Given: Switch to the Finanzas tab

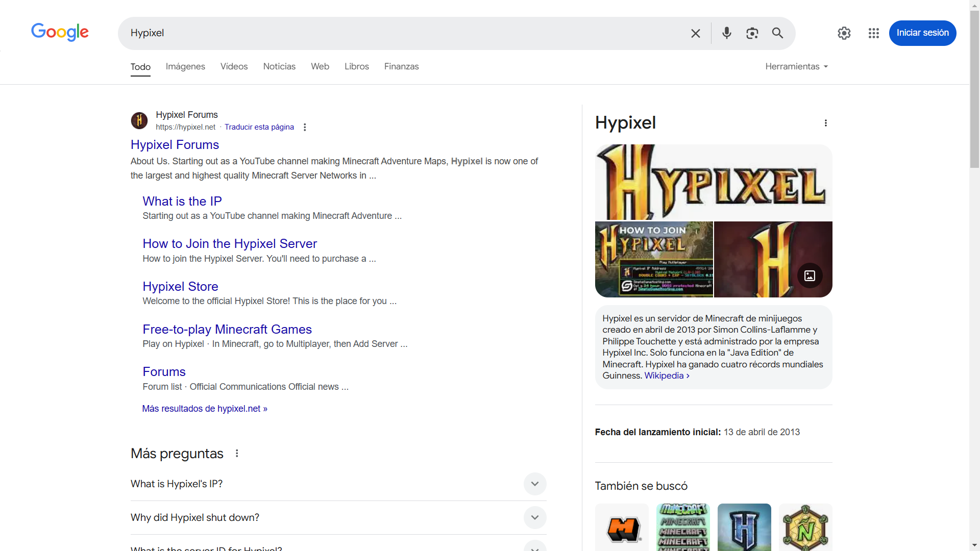Looking at the screenshot, I should [401, 66].
